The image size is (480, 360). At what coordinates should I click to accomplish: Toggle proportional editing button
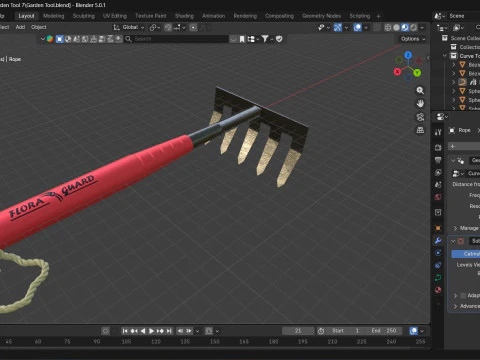[193, 27]
